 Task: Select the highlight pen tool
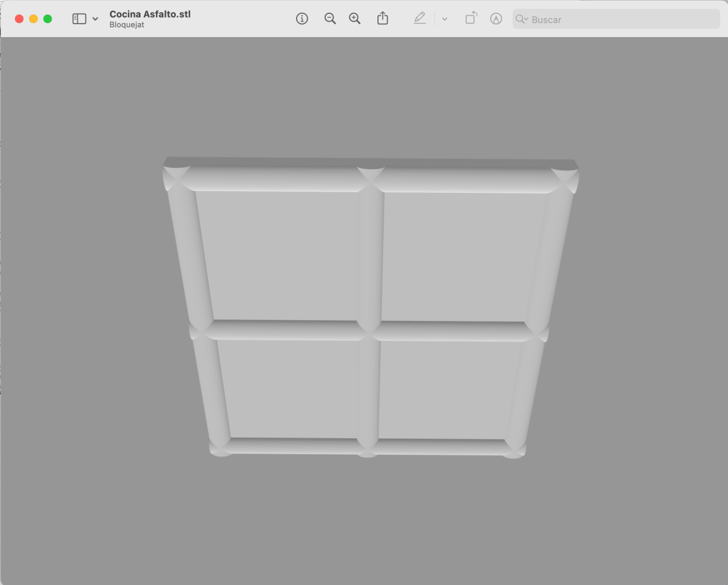tap(420, 19)
